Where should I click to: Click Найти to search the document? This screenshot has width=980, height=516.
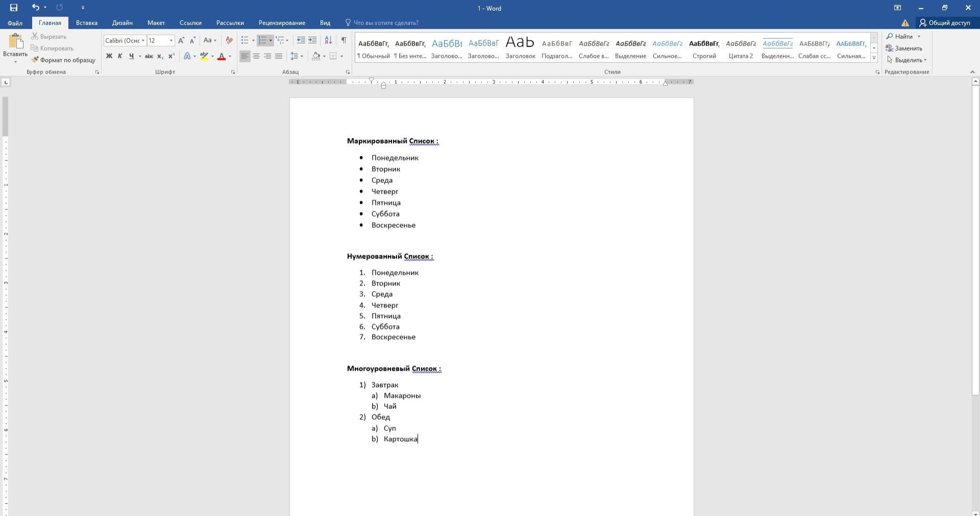coord(900,36)
